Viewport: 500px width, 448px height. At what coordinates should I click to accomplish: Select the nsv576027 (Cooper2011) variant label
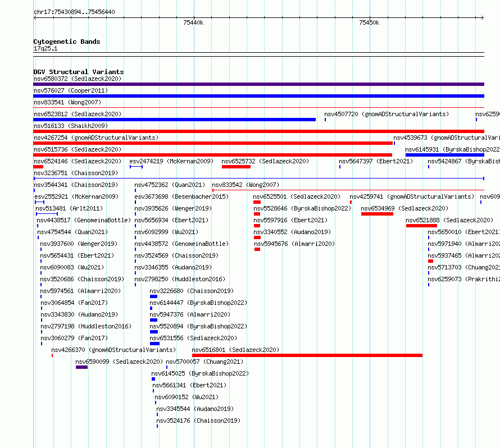click(71, 90)
